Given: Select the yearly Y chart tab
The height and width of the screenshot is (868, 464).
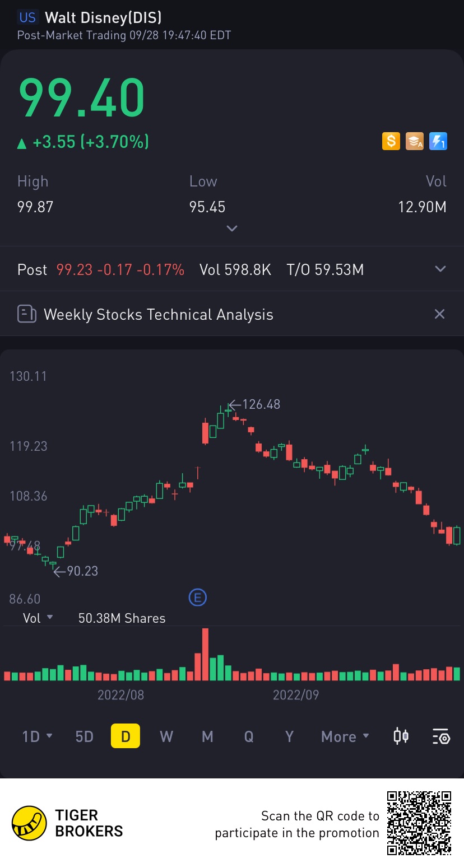Looking at the screenshot, I should pyautogui.click(x=289, y=736).
